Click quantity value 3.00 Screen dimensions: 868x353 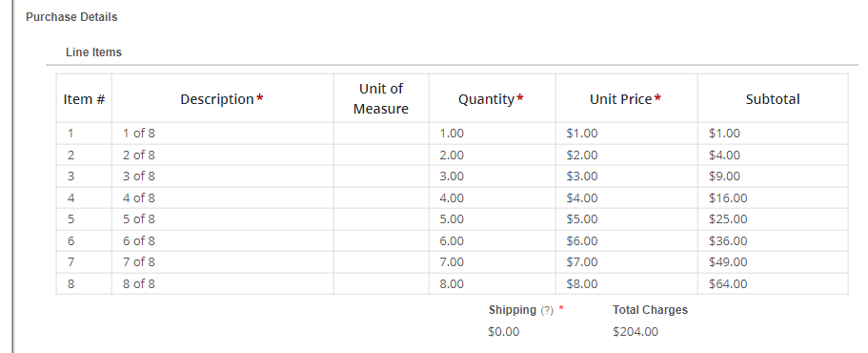tap(452, 176)
